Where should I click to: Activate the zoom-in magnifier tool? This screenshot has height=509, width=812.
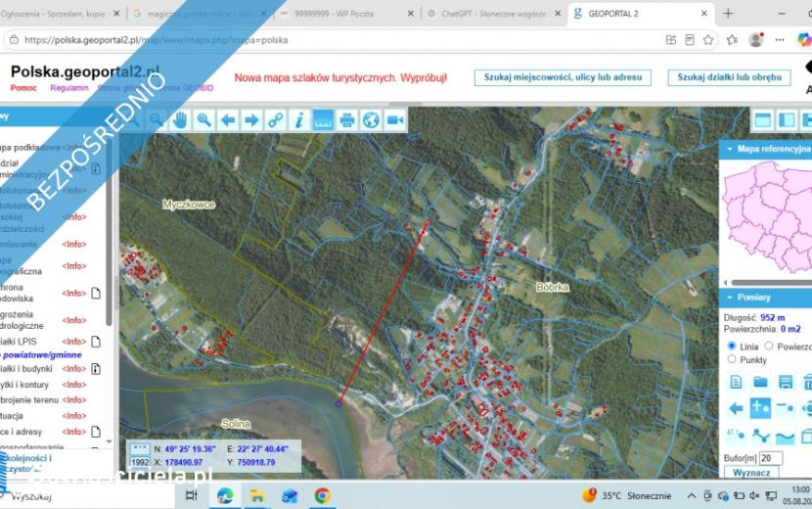coord(204,120)
